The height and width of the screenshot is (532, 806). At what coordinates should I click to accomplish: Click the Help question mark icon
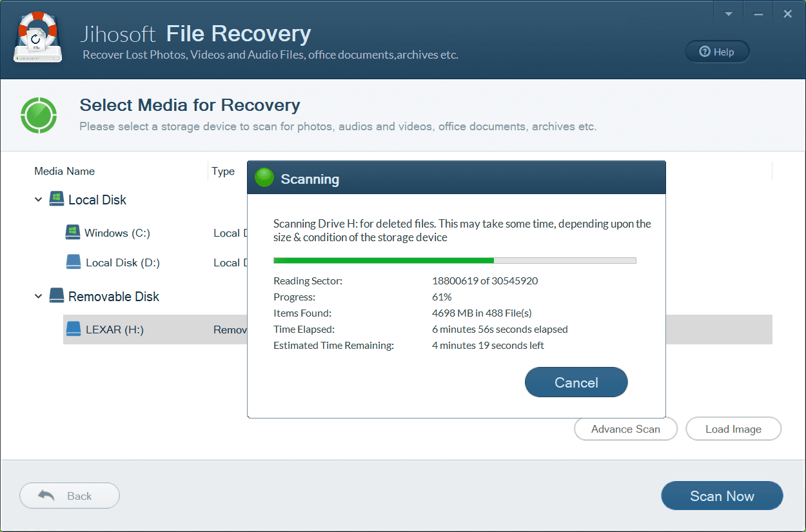[x=703, y=52]
